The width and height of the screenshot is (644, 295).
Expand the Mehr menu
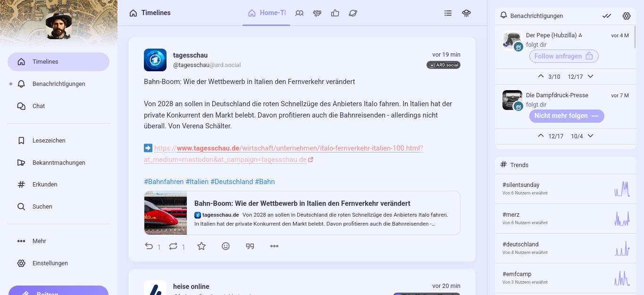[59, 241]
